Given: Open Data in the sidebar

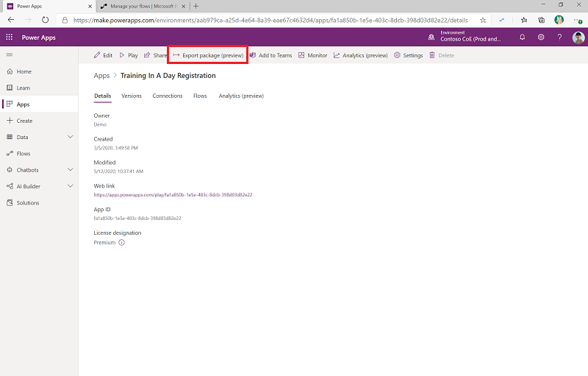Looking at the screenshot, I should [23, 137].
